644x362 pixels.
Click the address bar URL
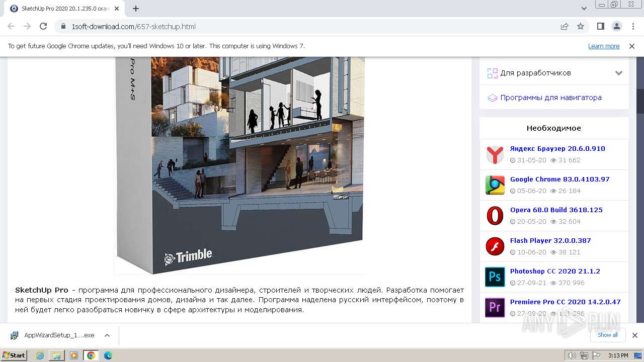tap(134, 27)
